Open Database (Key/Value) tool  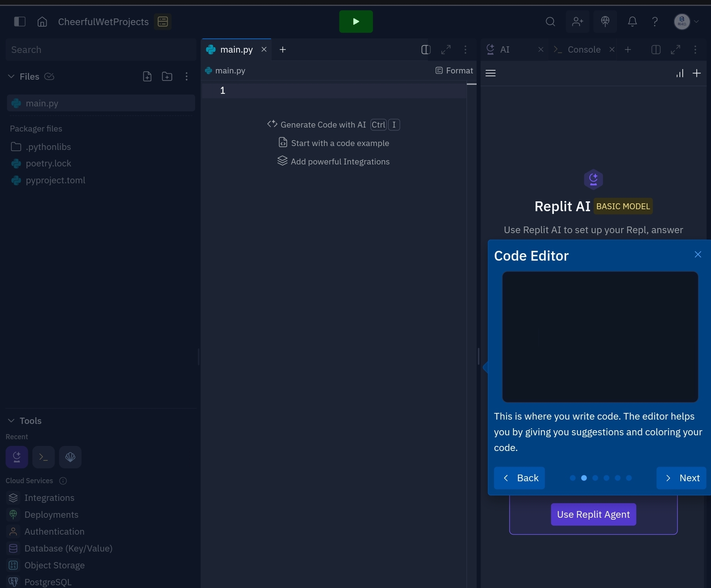coord(60,548)
